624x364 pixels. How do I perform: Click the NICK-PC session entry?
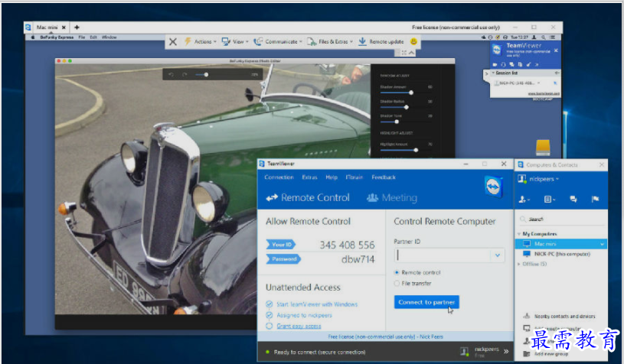[516, 83]
